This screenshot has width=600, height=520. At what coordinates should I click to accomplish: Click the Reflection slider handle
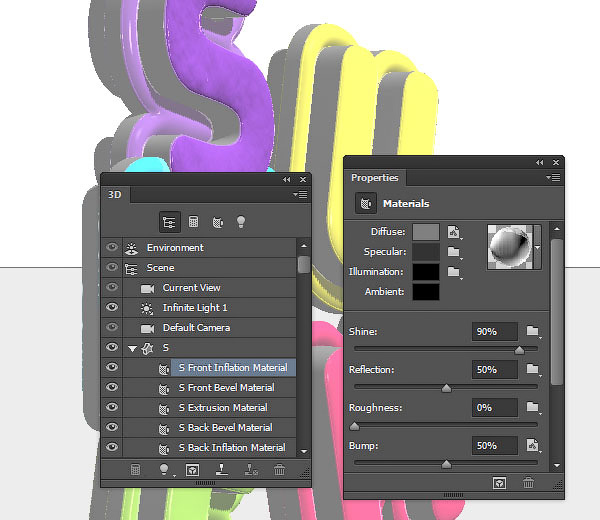(x=446, y=388)
